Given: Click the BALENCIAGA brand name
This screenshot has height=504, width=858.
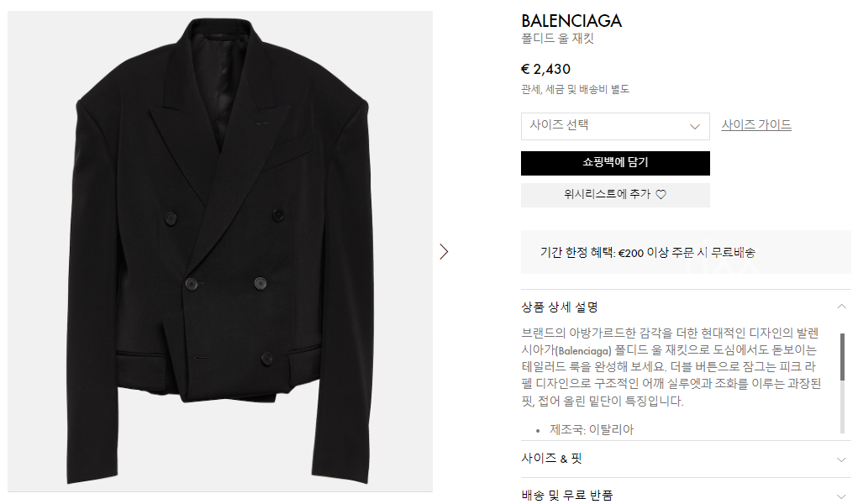Looking at the screenshot, I should [x=571, y=21].
